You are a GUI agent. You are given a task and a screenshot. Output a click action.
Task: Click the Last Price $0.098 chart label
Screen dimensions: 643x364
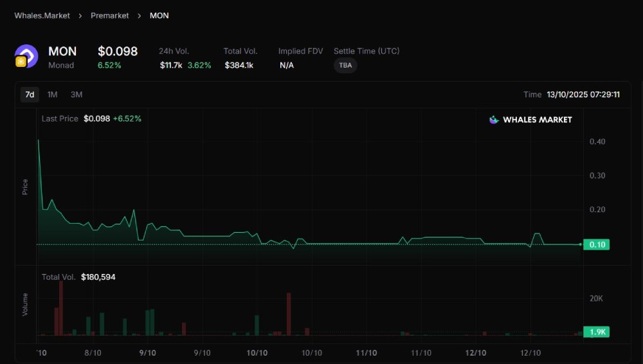[91, 119]
